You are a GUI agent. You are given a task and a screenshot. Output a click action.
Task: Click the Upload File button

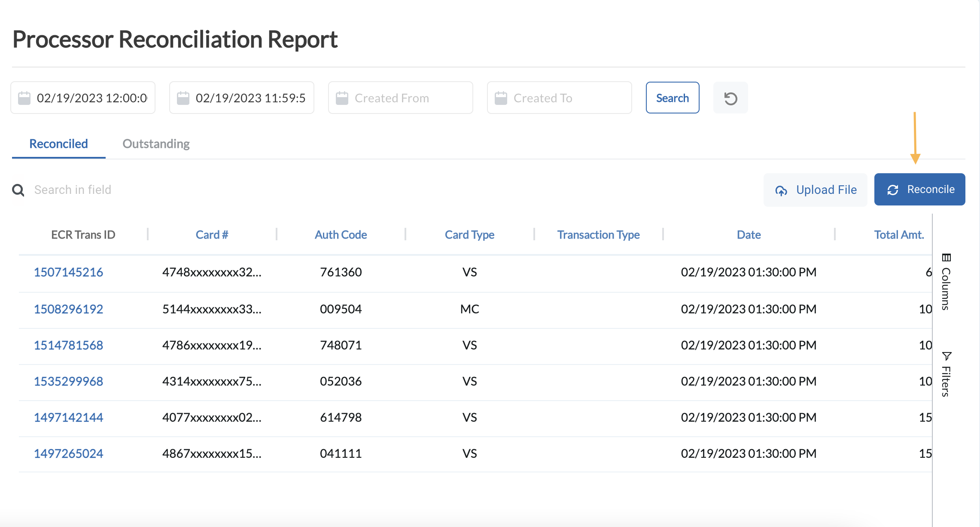[815, 190]
